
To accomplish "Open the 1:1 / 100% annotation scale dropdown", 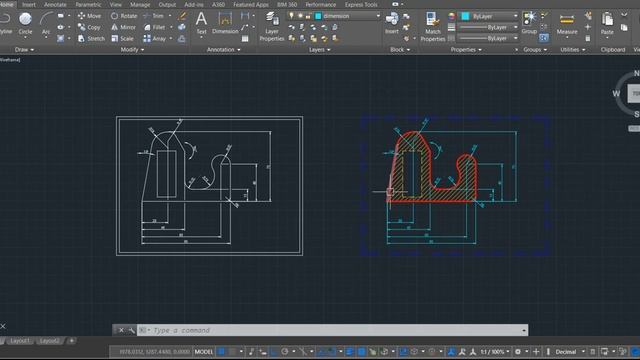I will 495,351.
